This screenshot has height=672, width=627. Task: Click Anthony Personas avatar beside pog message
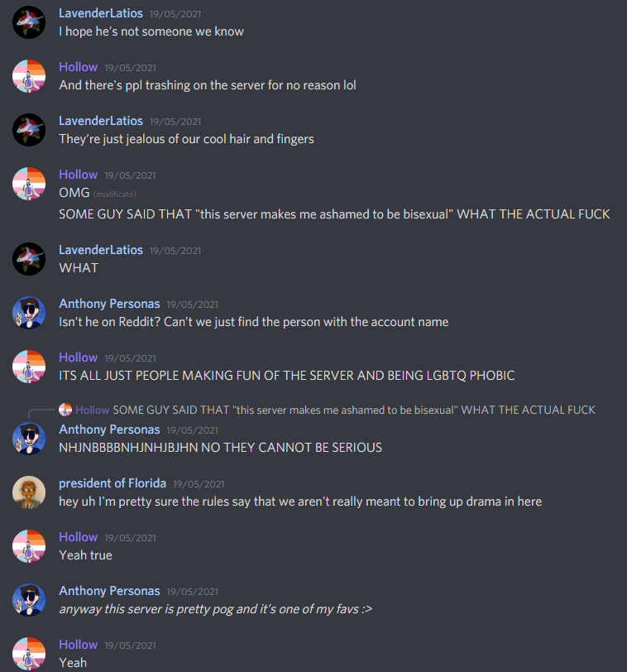29,600
